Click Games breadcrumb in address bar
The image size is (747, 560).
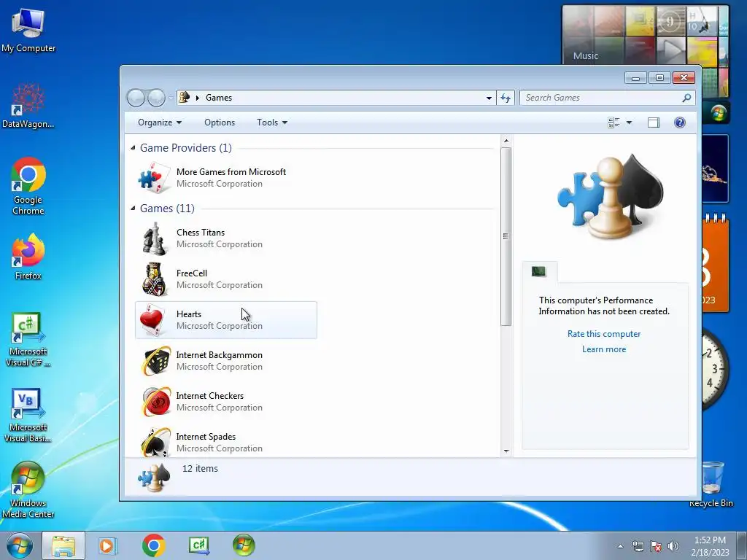pos(219,98)
